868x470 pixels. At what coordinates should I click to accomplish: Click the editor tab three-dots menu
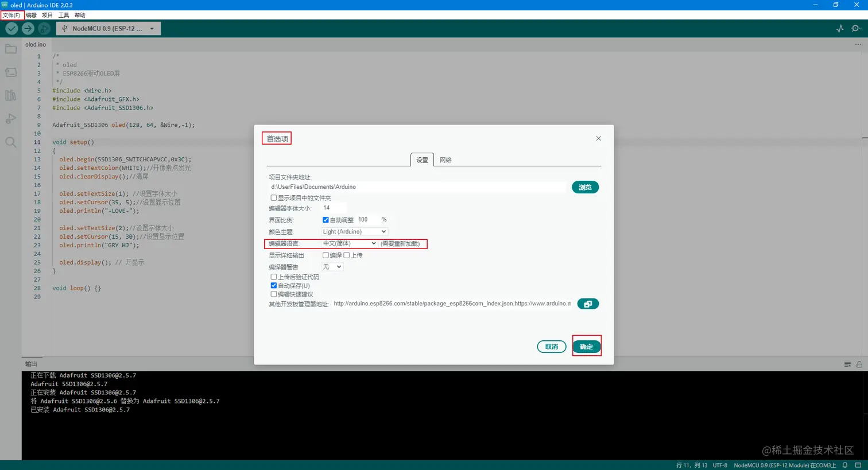click(858, 44)
